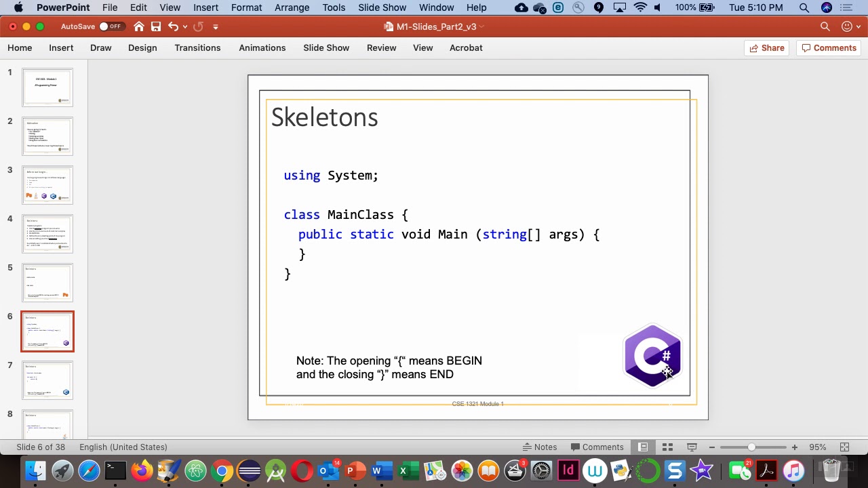
Task: Switch to Normal view icon in status bar
Action: (643, 447)
